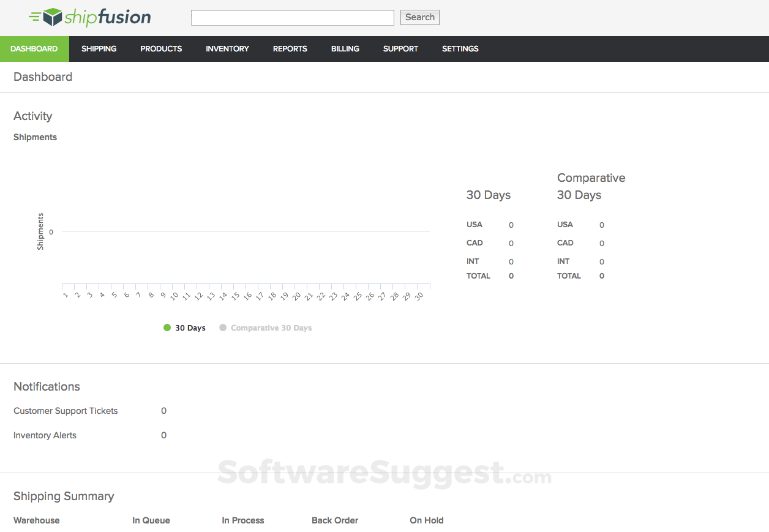Toggle the green 30 Days legend dot
The height and width of the screenshot is (532, 769).
click(166, 328)
